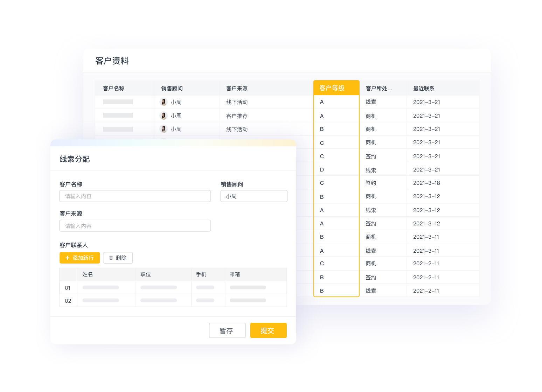Click the 客户来源 table column header

coord(266,88)
